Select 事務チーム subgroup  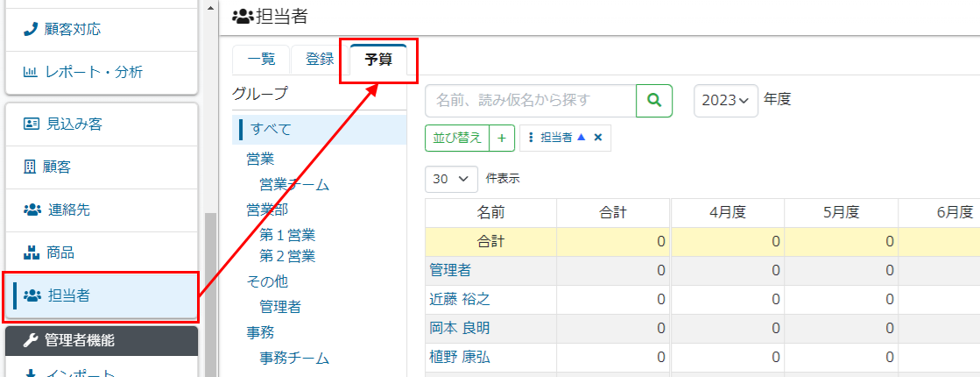294,359
